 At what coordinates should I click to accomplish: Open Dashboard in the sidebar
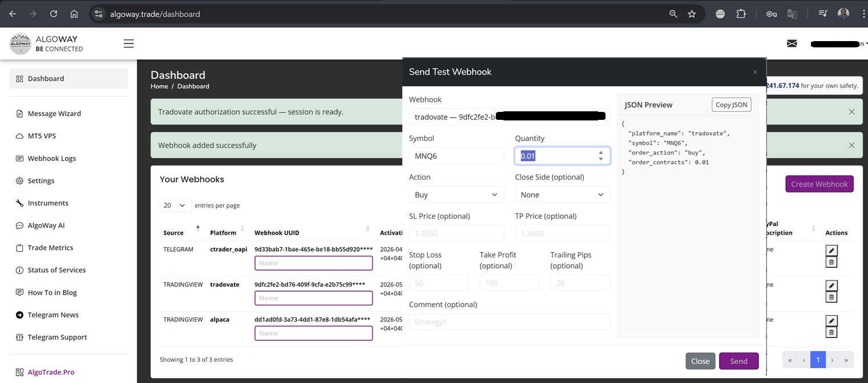pos(68,78)
